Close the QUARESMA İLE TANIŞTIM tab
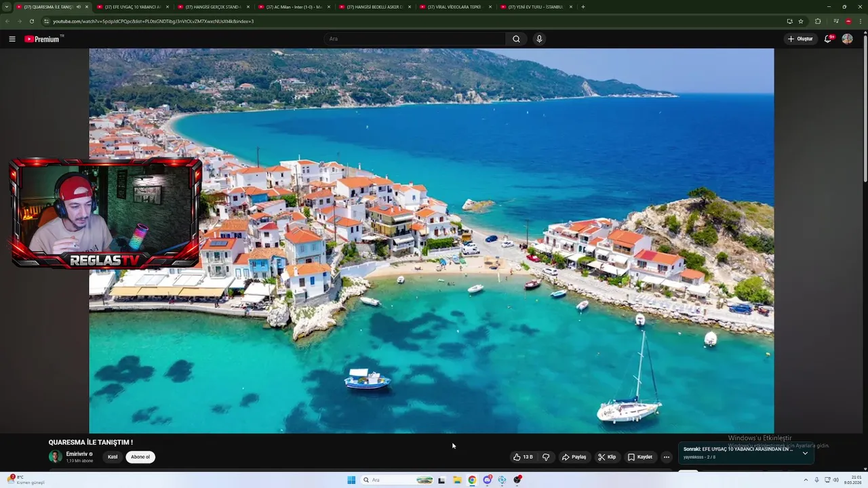The image size is (868, 488). coord(87,7)
